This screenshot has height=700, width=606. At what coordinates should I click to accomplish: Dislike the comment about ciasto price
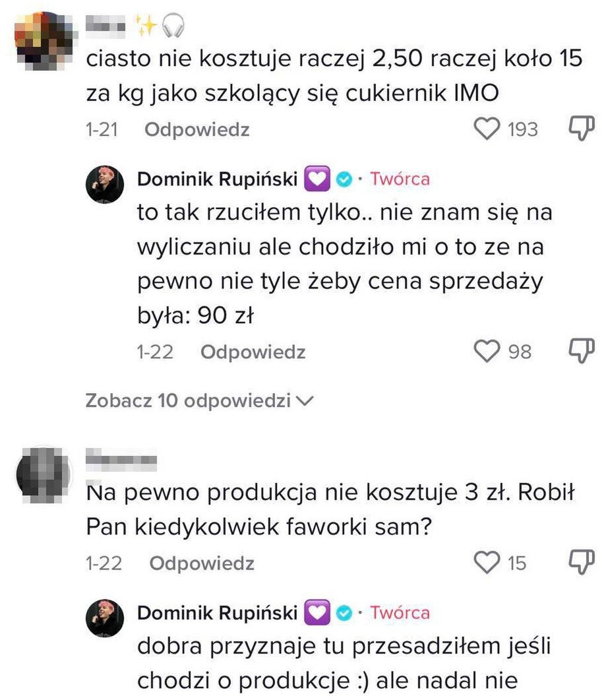580,129
